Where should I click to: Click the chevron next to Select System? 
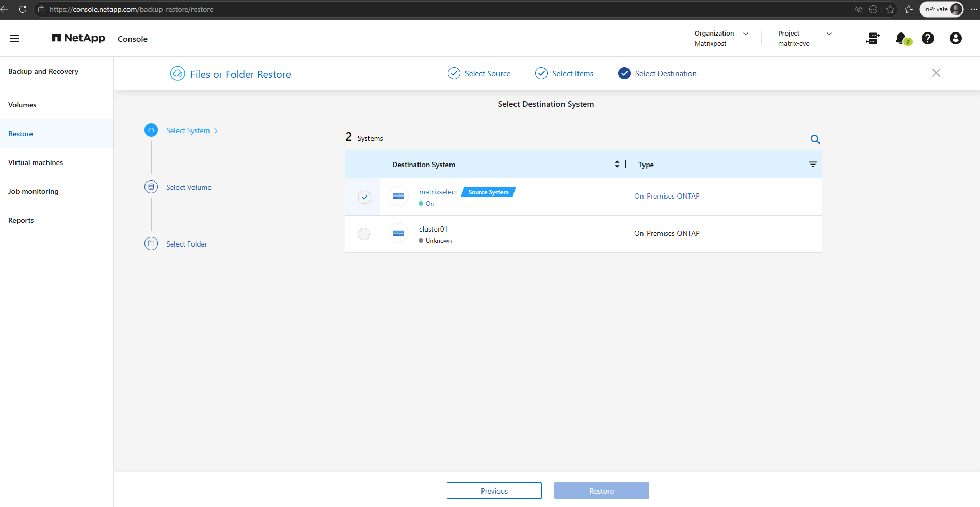point(216,131)
